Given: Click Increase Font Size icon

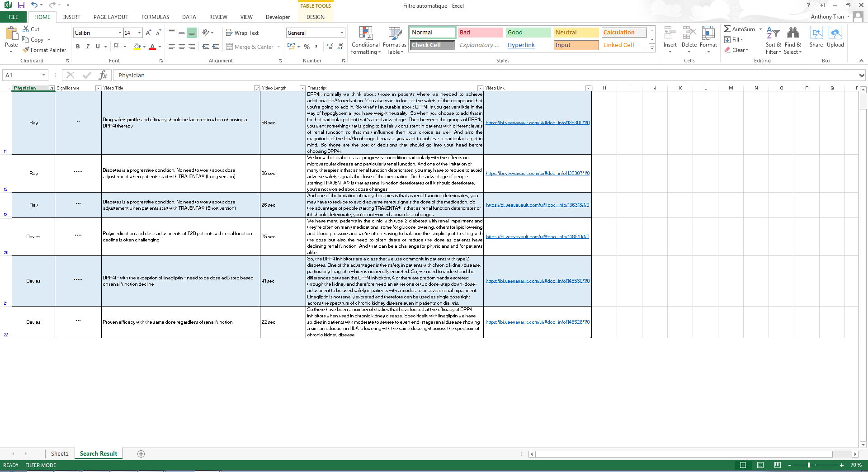Looking at the screenshot, I should pos(148,33).
